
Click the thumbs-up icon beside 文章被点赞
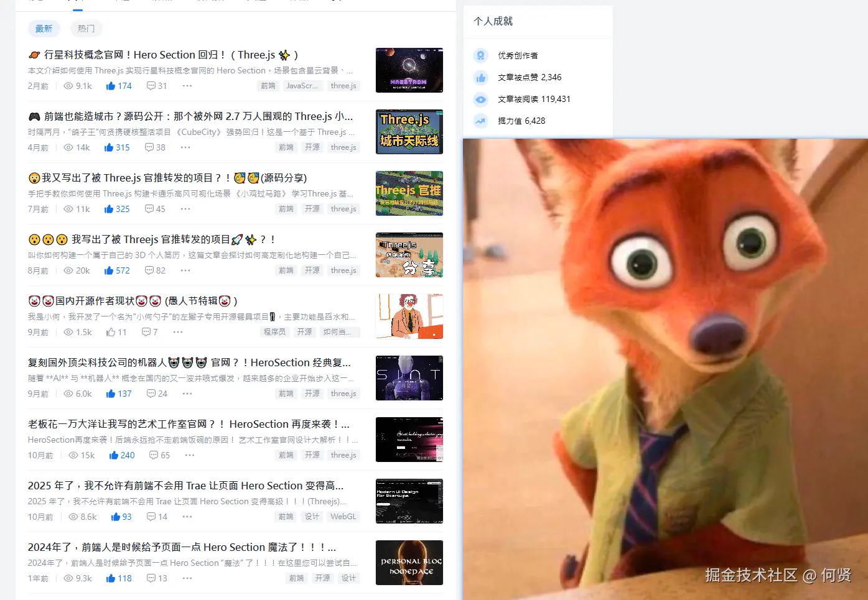480,77
